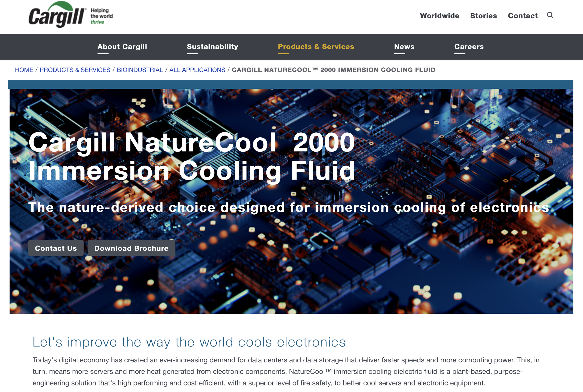Open PRODUCTS & SERVICES breadcrumb link

(x=75, y=70)
